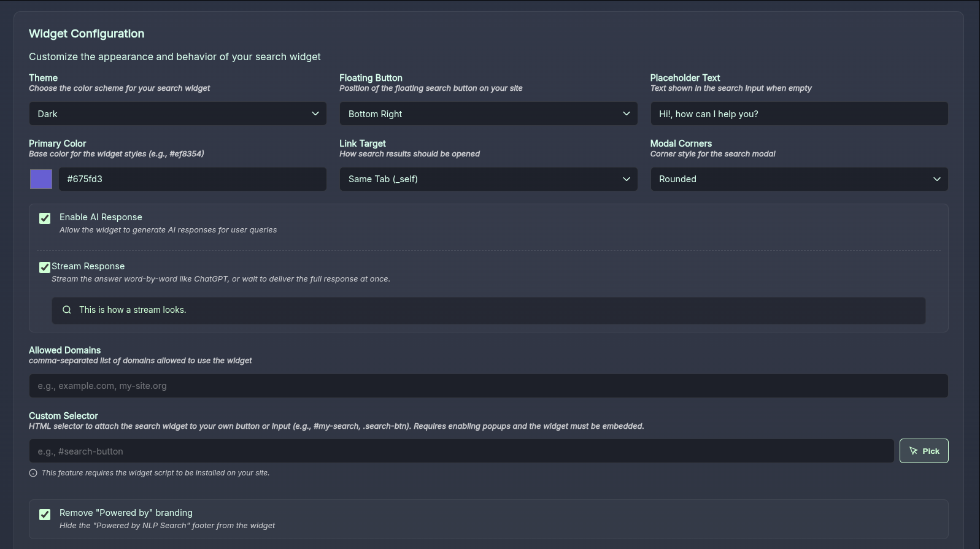The image size is (980, 549).
Task: Click the "Modal Corners" label
Action: pos(681,144)
